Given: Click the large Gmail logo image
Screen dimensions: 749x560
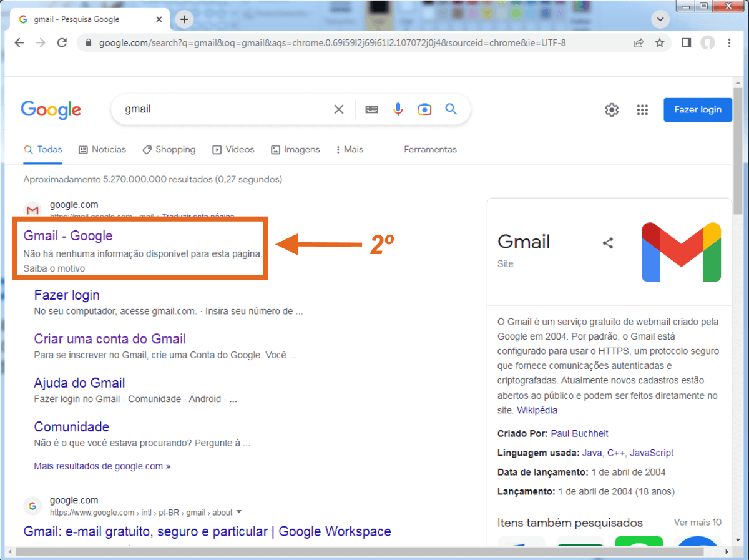Looking at the screenshot, I should [x=681, y=252].
